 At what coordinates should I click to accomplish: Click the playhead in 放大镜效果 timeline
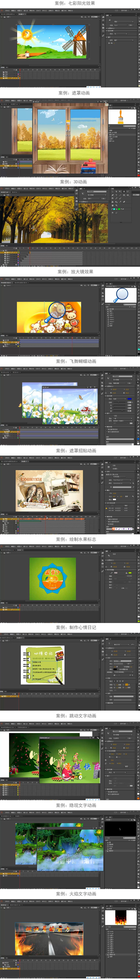[72, 338]
